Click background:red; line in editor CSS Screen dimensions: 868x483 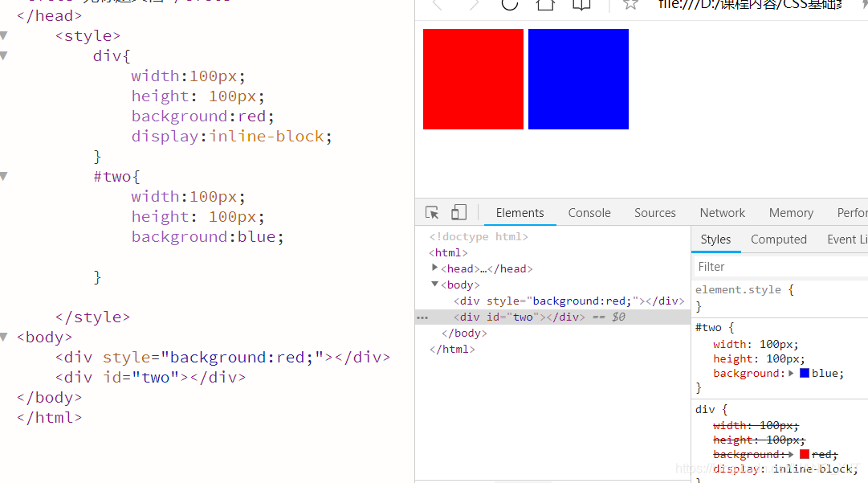click(202, 117)
